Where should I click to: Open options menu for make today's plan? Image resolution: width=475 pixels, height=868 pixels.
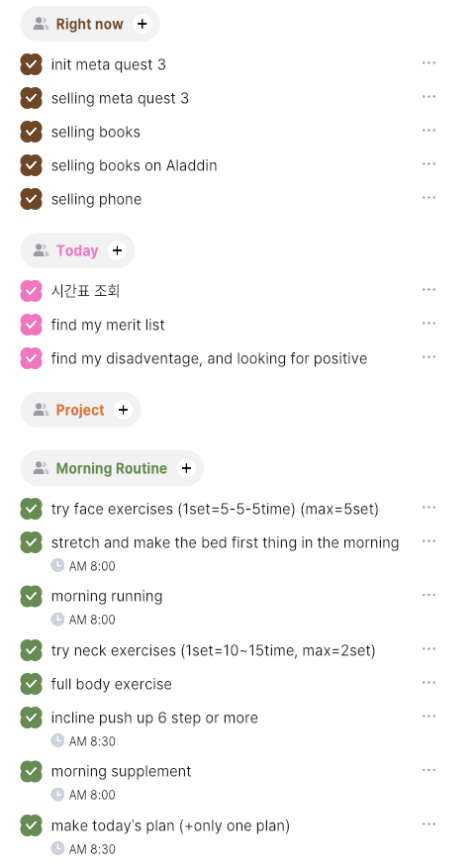coord(428,824)
